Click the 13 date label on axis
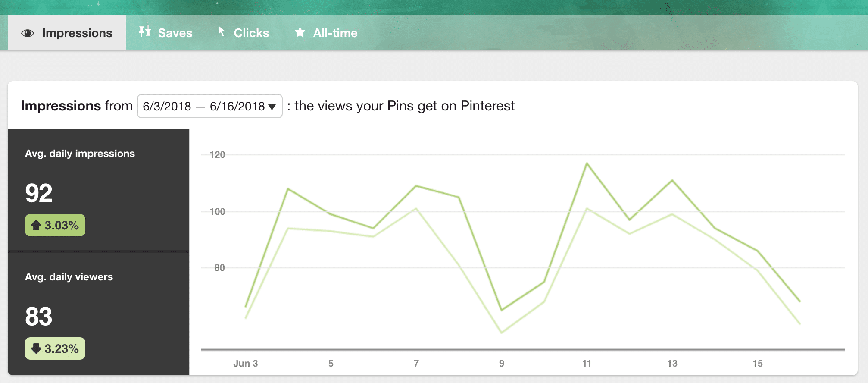This screenshot has height=383, width=868. click(x=672, y=363)
